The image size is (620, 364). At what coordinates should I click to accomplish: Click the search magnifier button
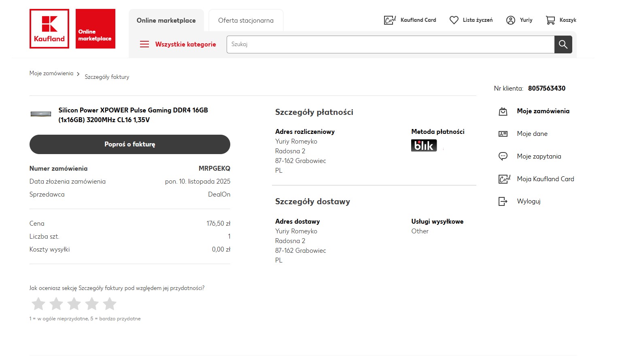pyautogui.click(x=563, y=44)
